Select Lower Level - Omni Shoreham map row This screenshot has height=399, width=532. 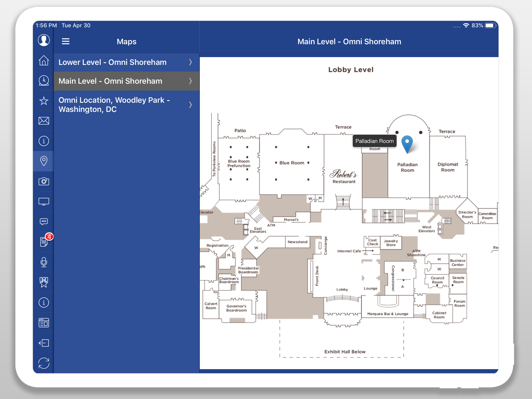[x=127, y=62]
